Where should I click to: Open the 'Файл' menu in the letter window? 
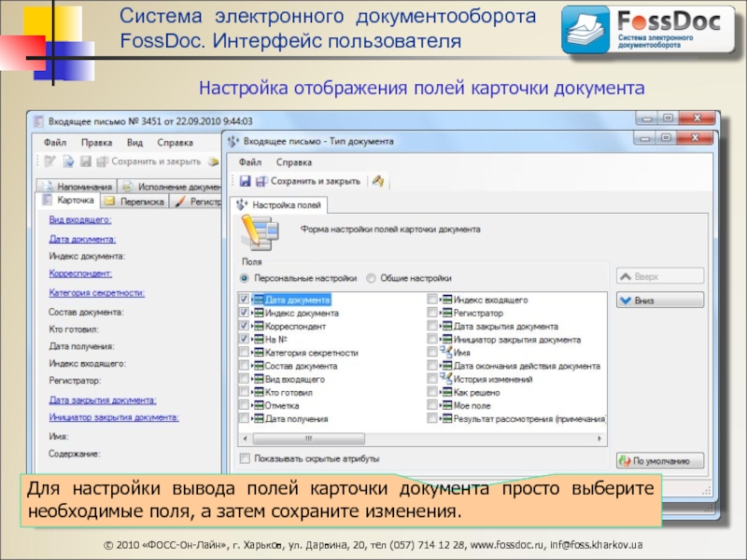pos(55,143)
